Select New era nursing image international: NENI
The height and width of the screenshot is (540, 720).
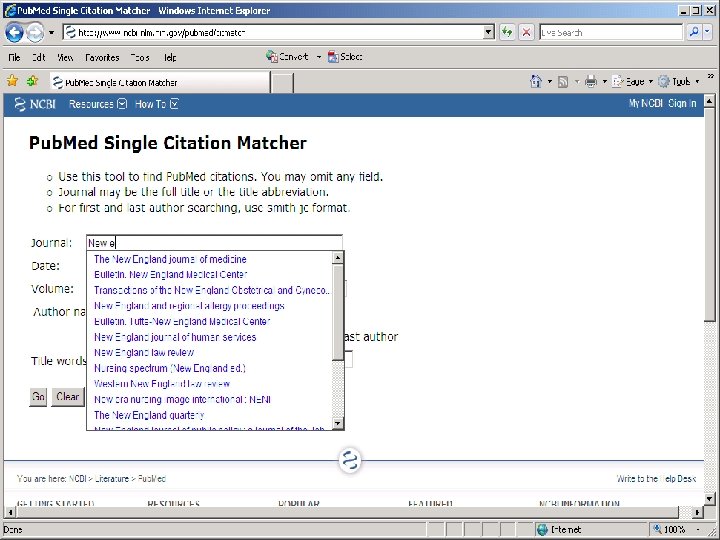[x=182, y=399]
